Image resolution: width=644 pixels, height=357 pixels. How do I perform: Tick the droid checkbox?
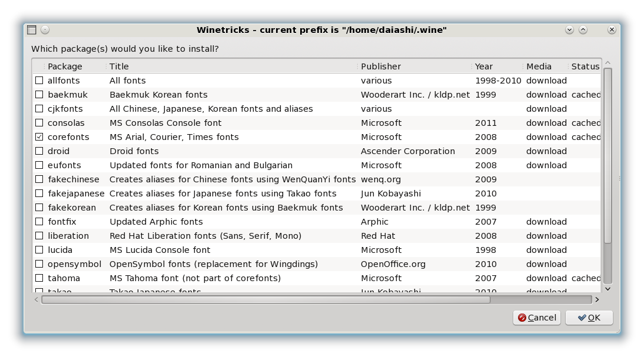click(x=39, y=151)
